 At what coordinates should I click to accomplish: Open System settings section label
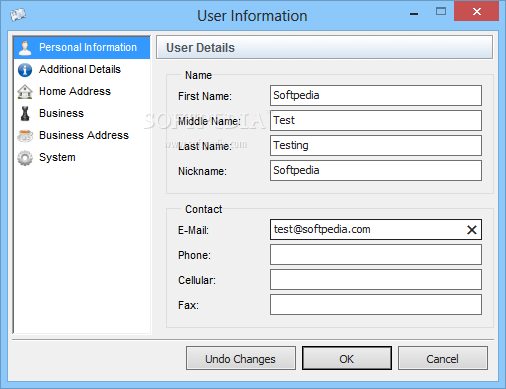coord(57,157)
